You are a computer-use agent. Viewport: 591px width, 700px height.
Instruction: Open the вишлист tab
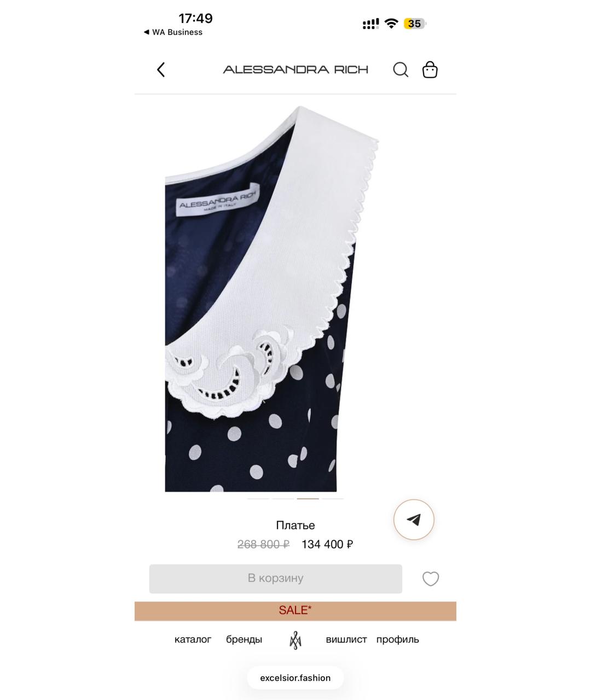point(346,639)
